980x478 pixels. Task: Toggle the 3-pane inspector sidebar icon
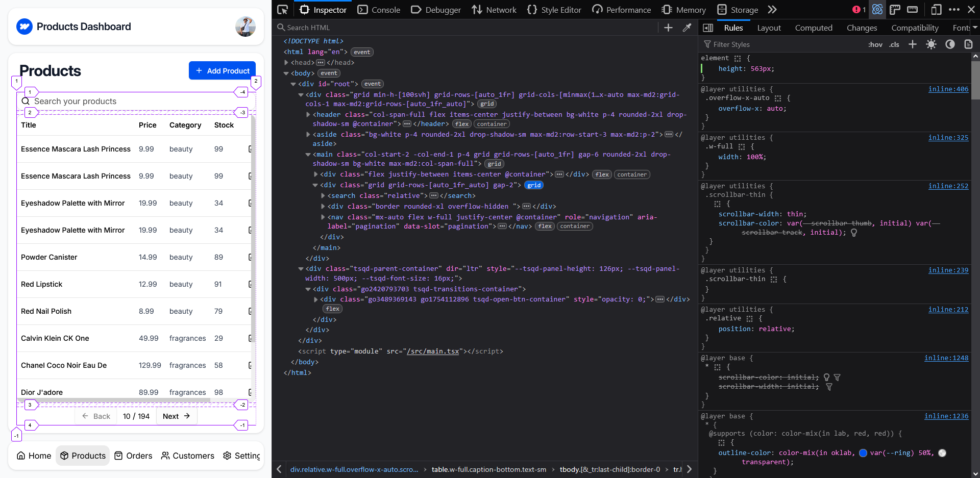click(x=708, y=28)
